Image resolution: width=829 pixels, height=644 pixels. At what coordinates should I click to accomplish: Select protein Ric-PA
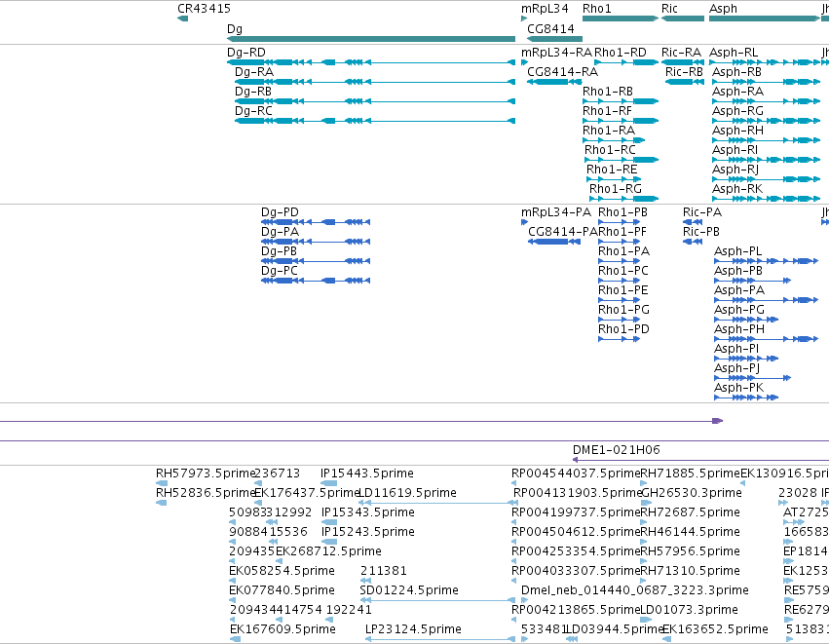(x=693, y=222)
